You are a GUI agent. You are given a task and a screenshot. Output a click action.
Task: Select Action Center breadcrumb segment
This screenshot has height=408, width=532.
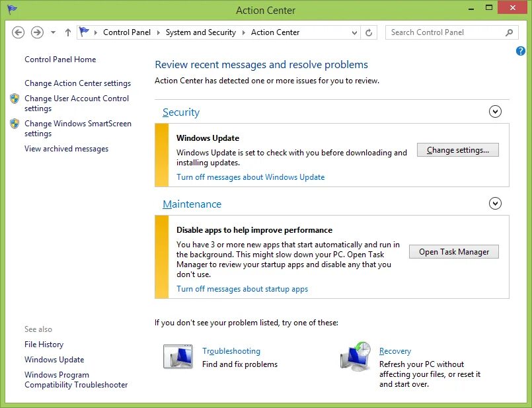point(275,32)
